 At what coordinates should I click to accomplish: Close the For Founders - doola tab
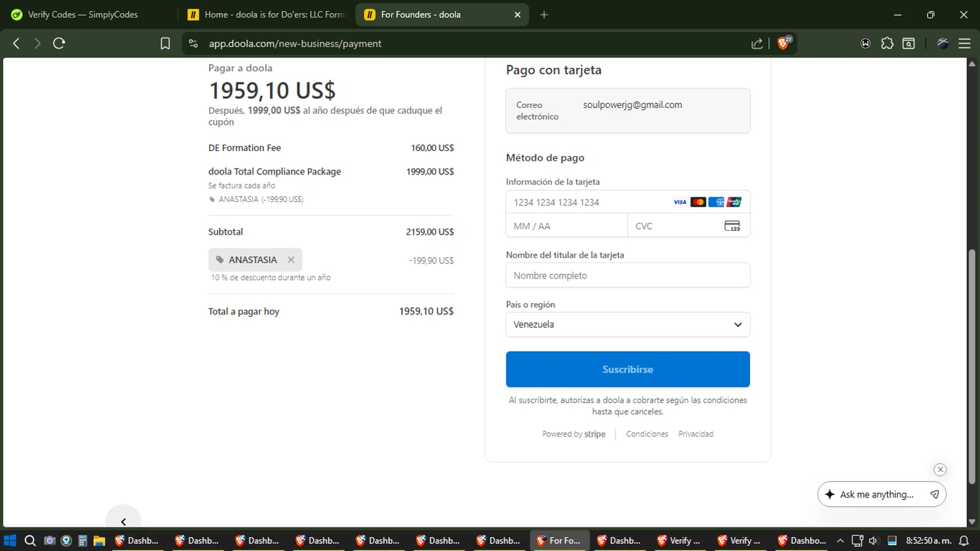[x=517, y=14]
